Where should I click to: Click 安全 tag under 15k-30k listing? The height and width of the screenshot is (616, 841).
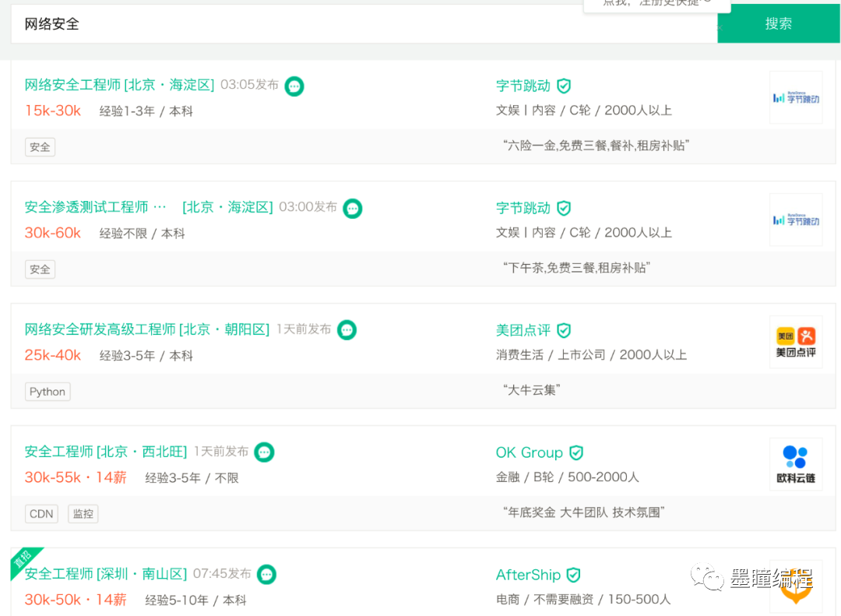(40, 147)
